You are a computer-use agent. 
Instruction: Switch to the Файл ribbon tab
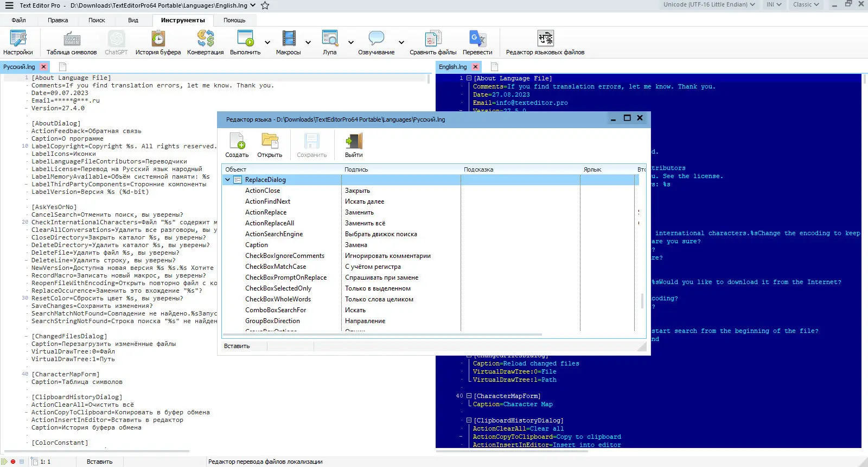tap(18, 20)
